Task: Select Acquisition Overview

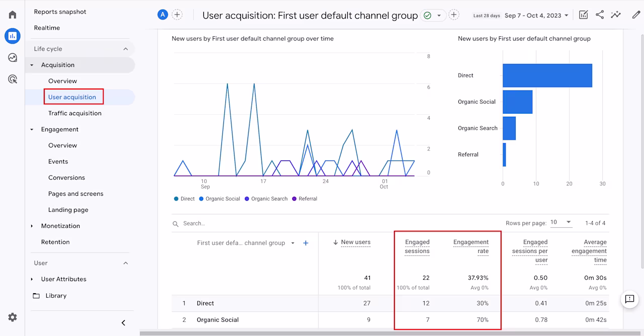Action: (62, 81)
